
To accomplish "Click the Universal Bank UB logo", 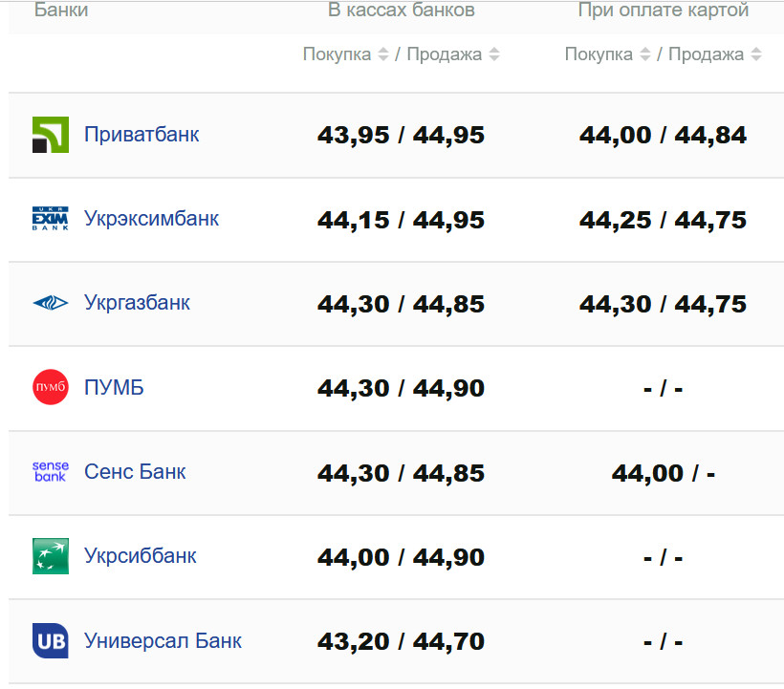I will [x=51, y=639].
